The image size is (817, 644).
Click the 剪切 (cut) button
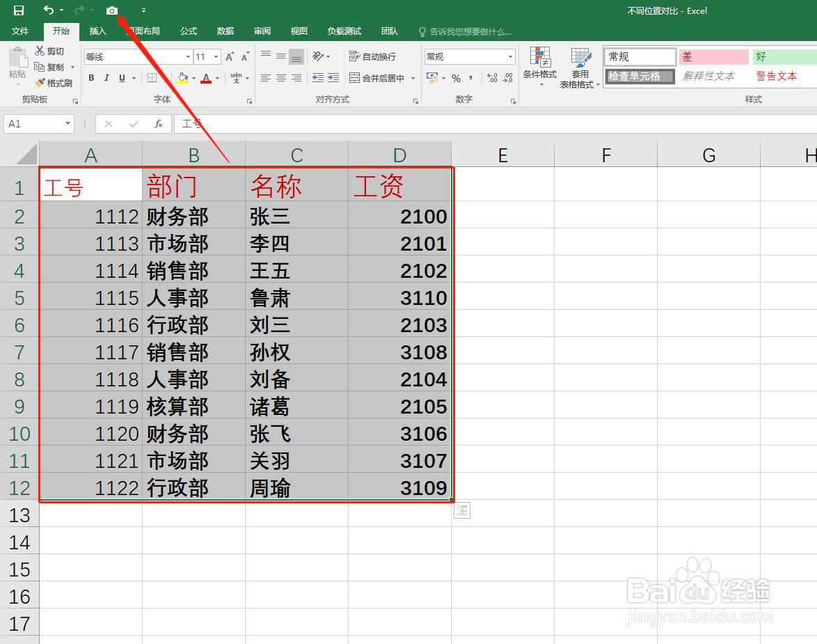point(51,50)
